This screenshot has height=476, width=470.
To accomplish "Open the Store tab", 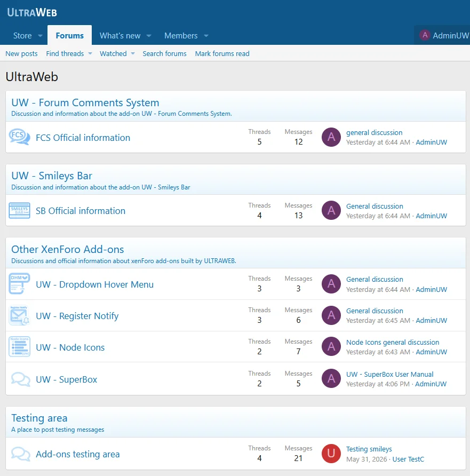I will [x=22, y=36].
